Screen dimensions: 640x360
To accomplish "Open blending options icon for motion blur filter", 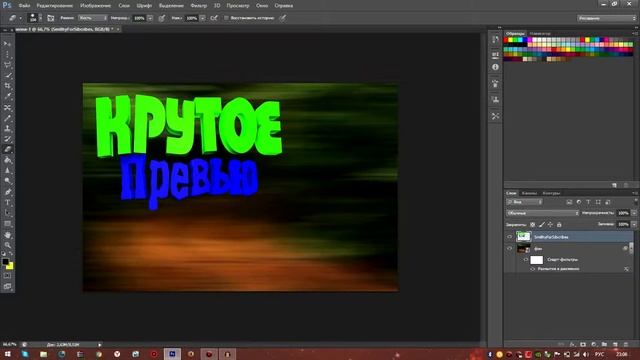I will tap(626, 269).
